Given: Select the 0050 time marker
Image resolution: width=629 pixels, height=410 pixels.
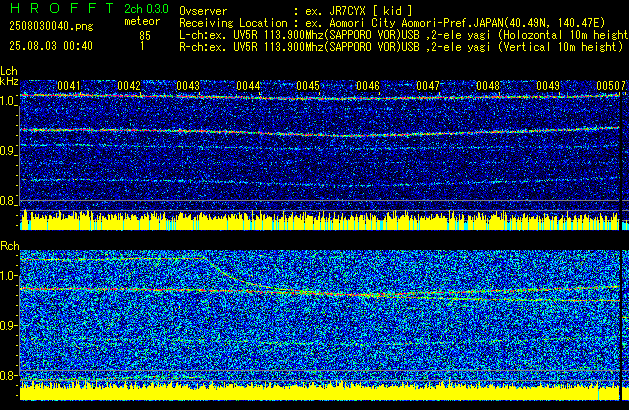Looking at the screenshot, I should pyautogui.click(x=608, y=86).
